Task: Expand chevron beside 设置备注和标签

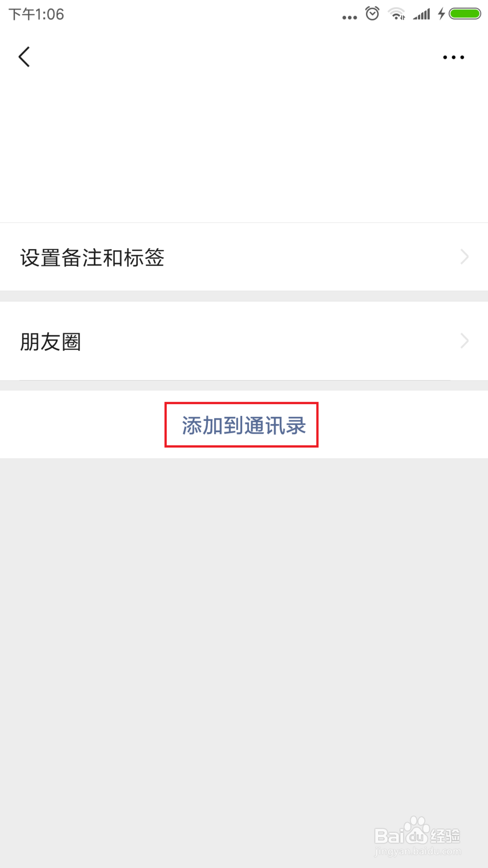Action: (465, 257)
